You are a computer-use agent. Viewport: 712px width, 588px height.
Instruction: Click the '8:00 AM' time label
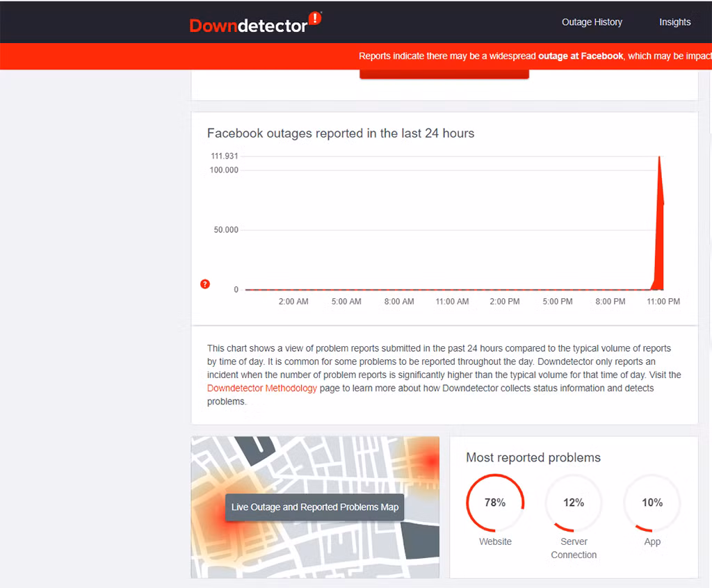point(399,302)
